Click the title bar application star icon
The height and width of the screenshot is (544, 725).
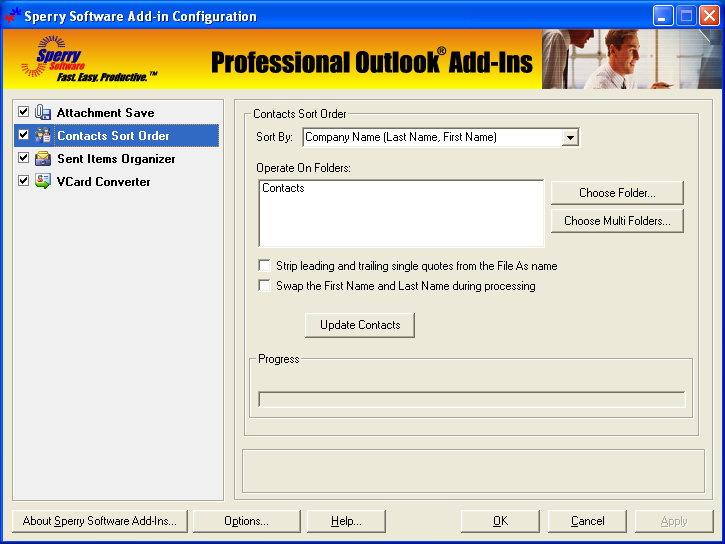(12, 15)
